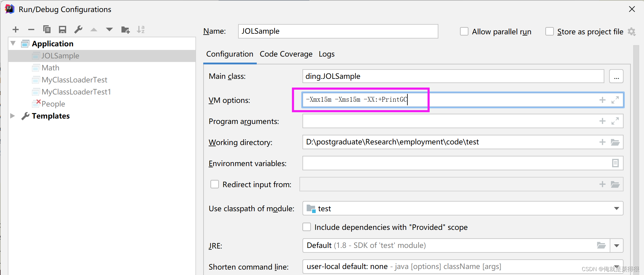This screenshot has height=275, width=644.
Task: Select the Math configuration in tree
Action: (102, 68)
